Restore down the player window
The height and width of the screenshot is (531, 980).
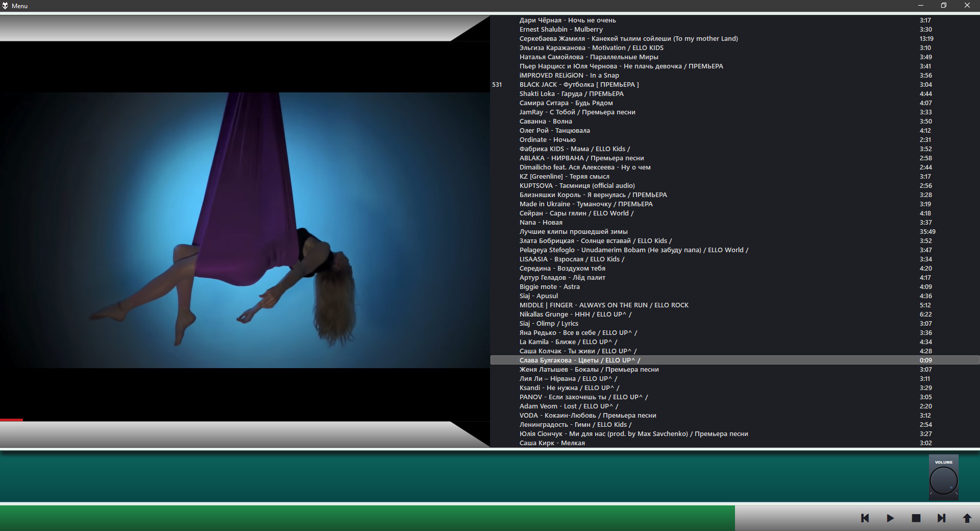pyautogui.click(x=943, y=6)
